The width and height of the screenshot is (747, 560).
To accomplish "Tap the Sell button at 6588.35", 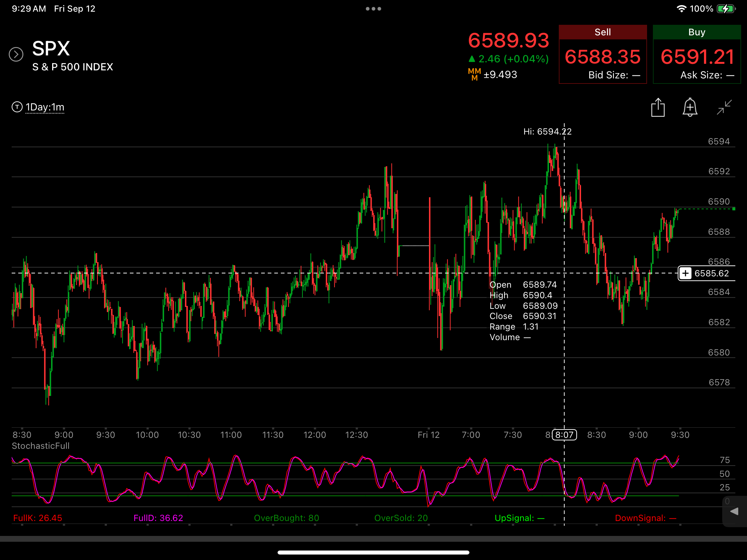I will click(603, 54).
